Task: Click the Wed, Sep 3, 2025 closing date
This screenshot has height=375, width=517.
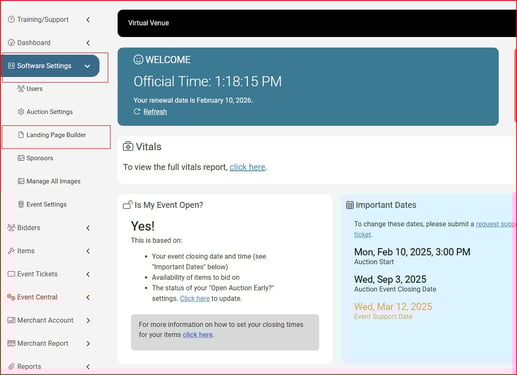Action: click(390, 279)
